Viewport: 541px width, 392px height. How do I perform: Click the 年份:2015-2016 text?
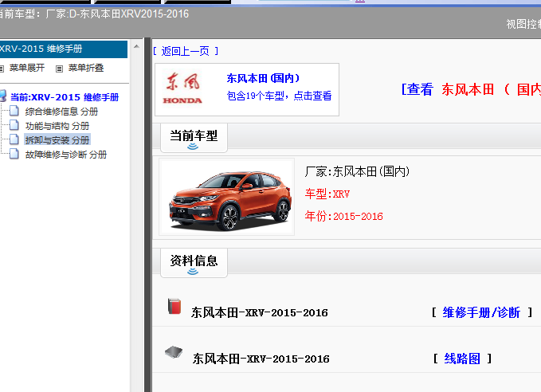[x=343, y=217]
